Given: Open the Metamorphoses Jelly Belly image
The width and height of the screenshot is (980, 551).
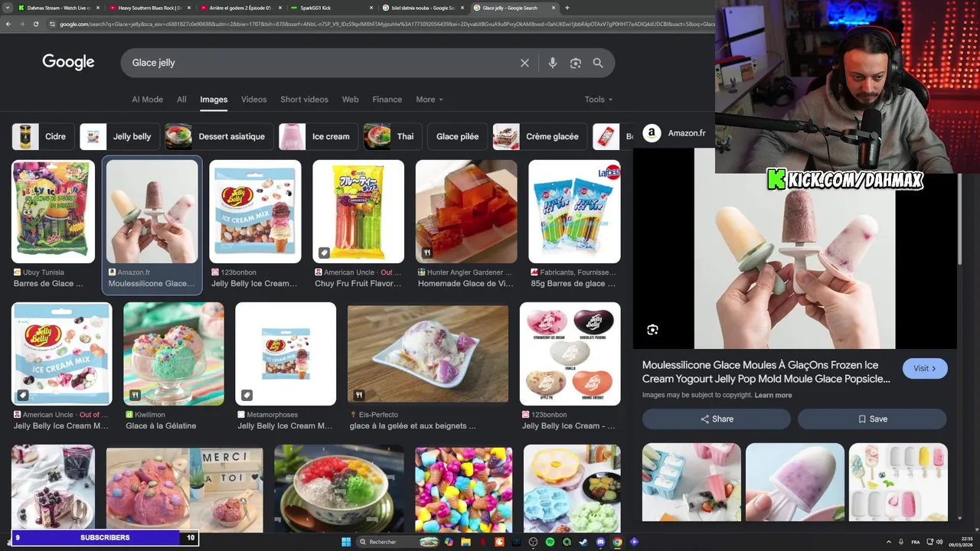Looking at the screenshot, I should [x=286, y=354].
